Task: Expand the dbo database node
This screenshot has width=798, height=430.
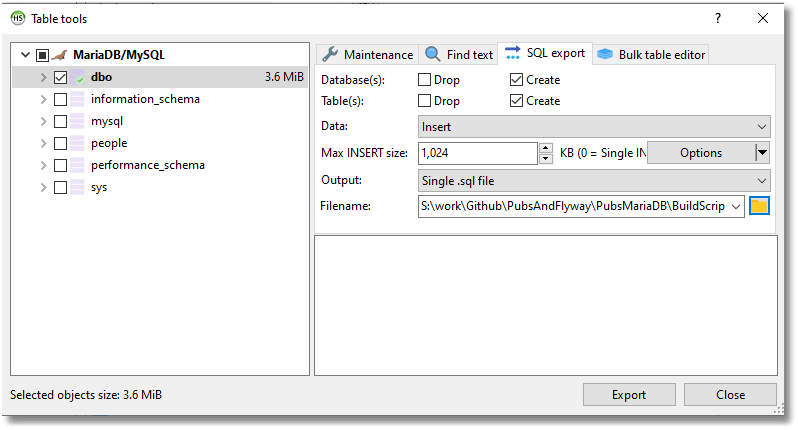Action: click(x=43, y=77)
